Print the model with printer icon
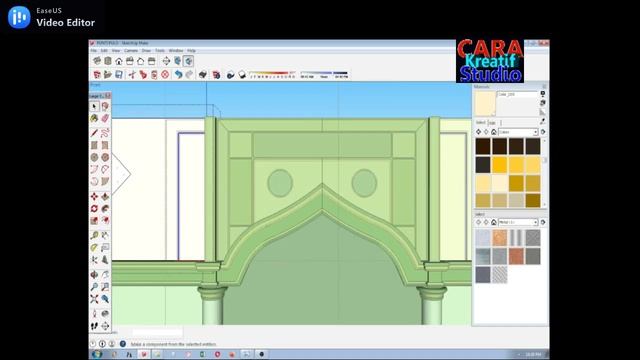The image size is (640, 360). click(x=203, y=75)
